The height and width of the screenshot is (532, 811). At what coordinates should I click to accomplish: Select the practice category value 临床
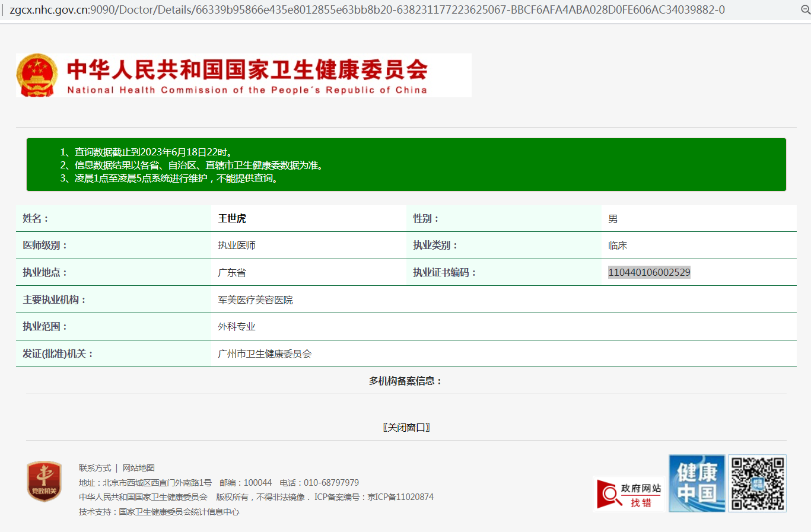click(618, 245)
